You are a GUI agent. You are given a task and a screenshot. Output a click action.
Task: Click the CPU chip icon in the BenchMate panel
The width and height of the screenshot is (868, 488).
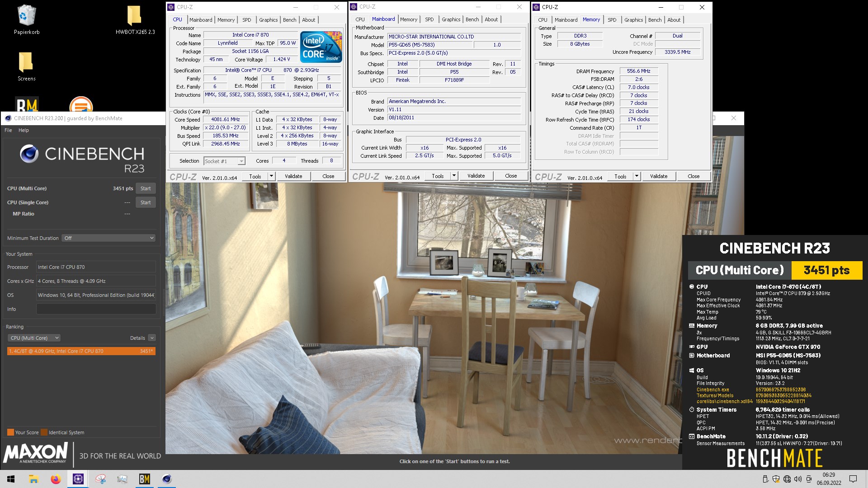[692, 286]
